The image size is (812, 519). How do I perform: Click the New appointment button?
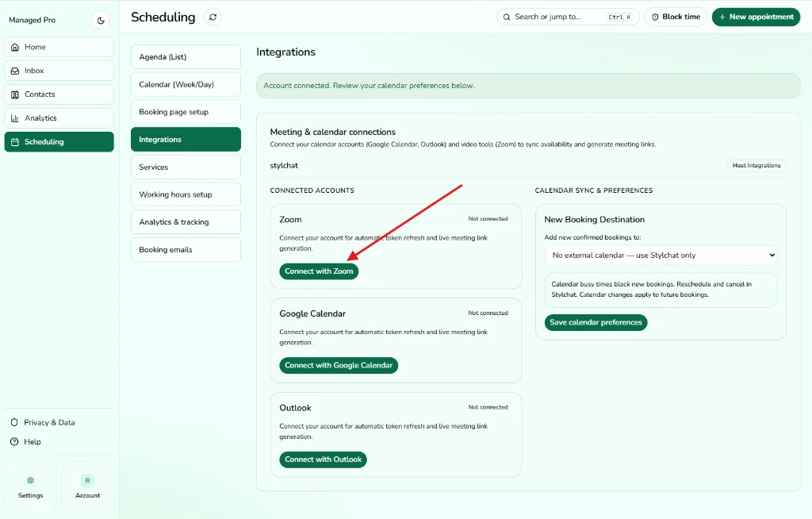[x=756, y=17]
